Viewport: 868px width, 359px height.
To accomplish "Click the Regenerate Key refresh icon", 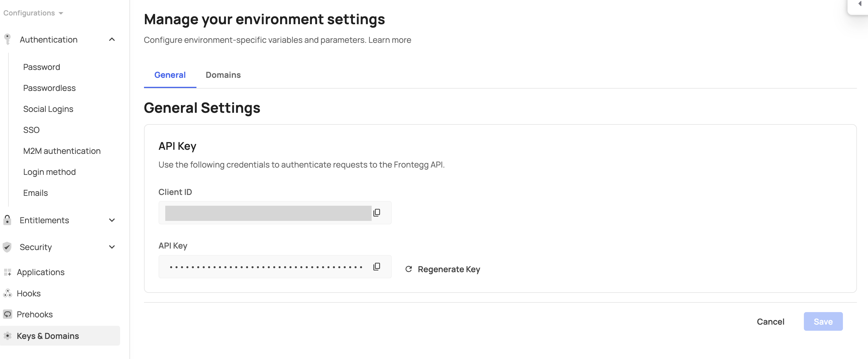I will pyautogui.click(x=408, y=269).
